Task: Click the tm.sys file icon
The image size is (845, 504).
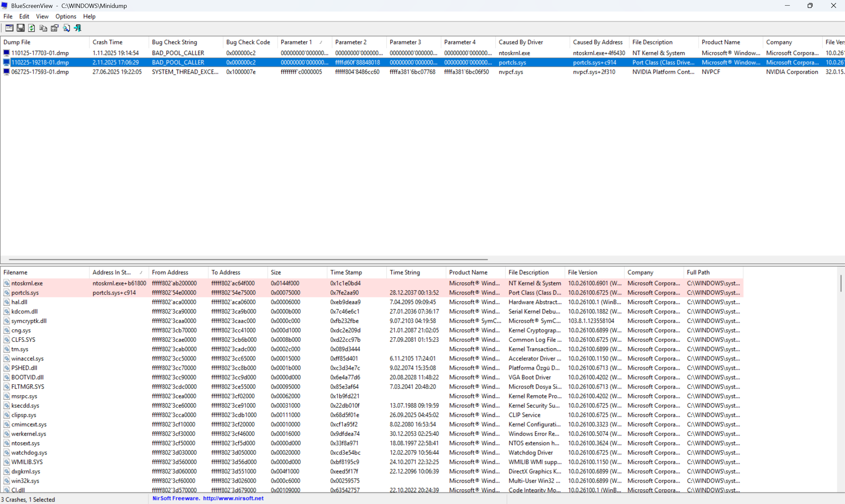Action: tap(7, 349)
